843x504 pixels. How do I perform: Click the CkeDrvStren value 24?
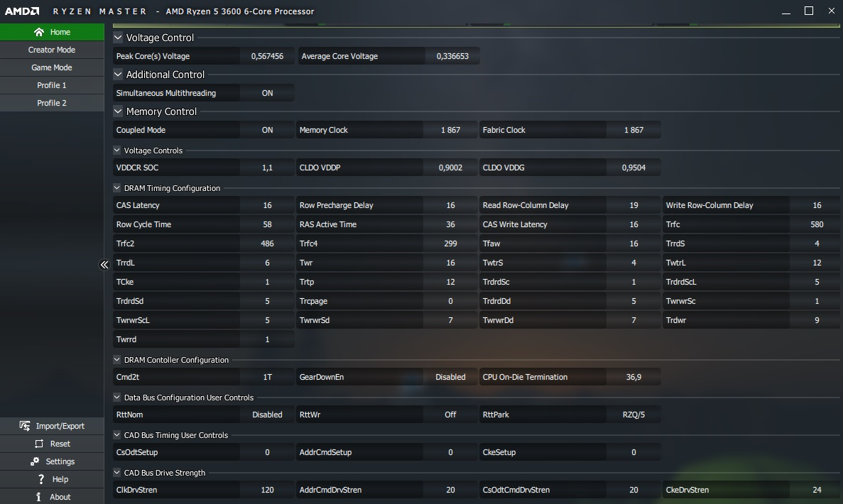coord(817,490)
